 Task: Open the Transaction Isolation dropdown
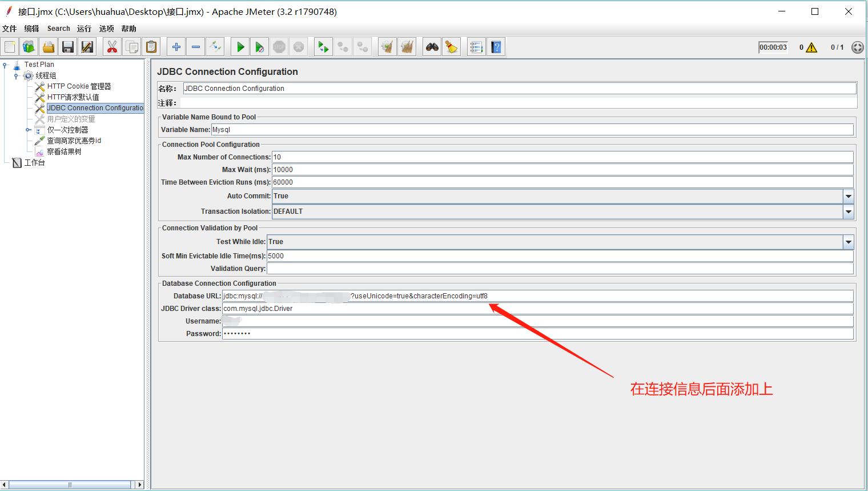[x=849, y=211]
